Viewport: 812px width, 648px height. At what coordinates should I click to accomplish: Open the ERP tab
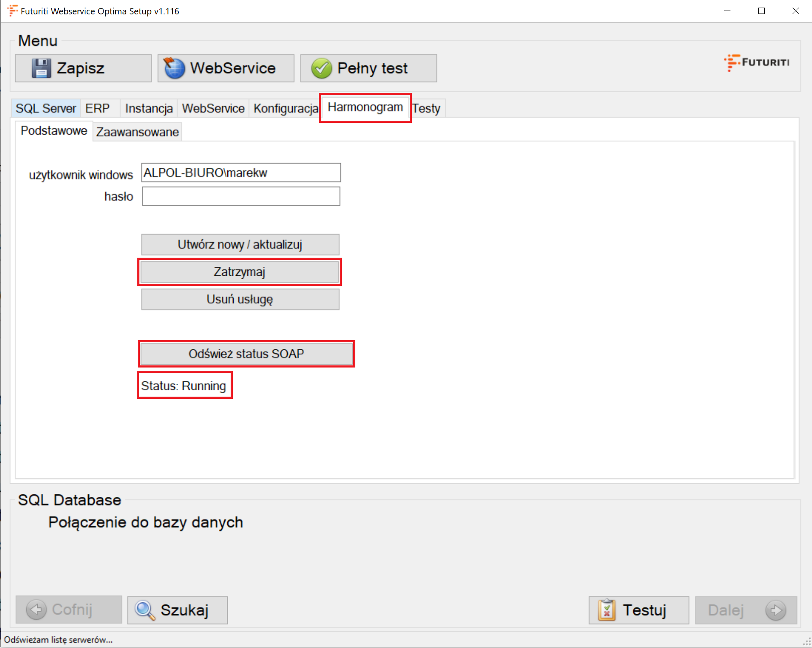[97, 109]
